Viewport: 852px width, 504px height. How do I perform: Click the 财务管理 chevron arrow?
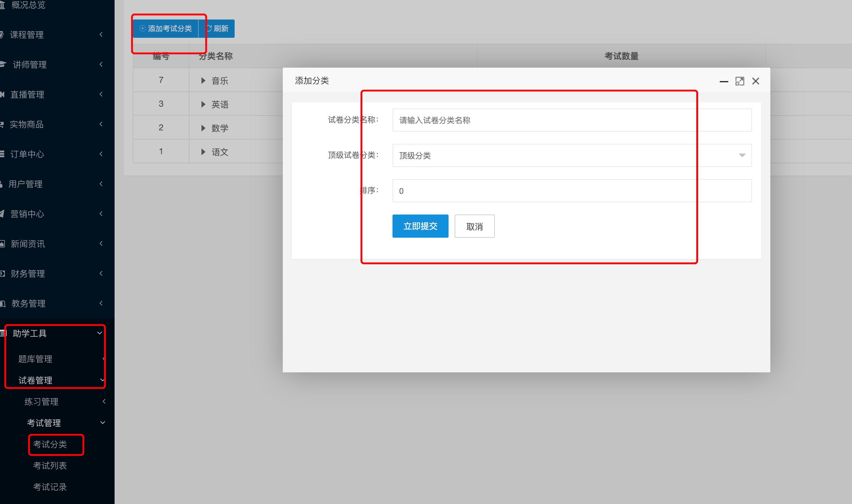tap(101, 274)
